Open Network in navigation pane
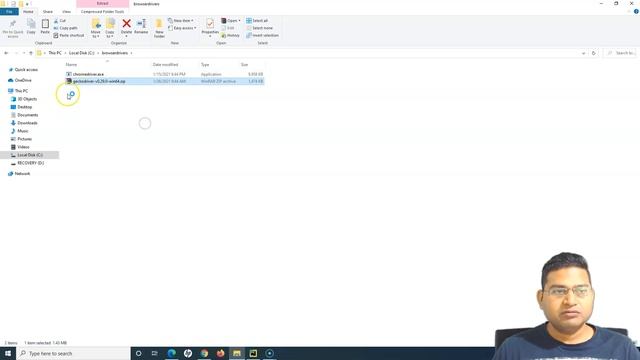Image resolution: width=640 pixels, height=360 pixels. [22, 173]
